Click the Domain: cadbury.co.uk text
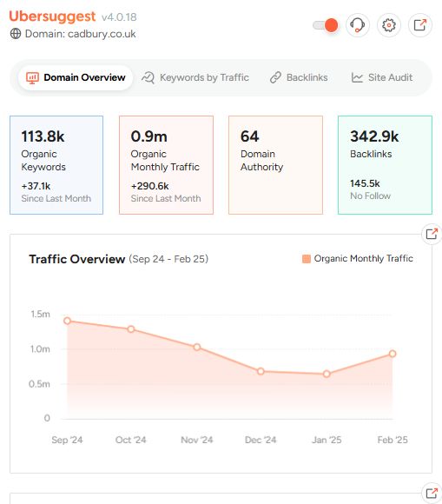The width and height of the screenshot is (442, 504). (80, 34)
